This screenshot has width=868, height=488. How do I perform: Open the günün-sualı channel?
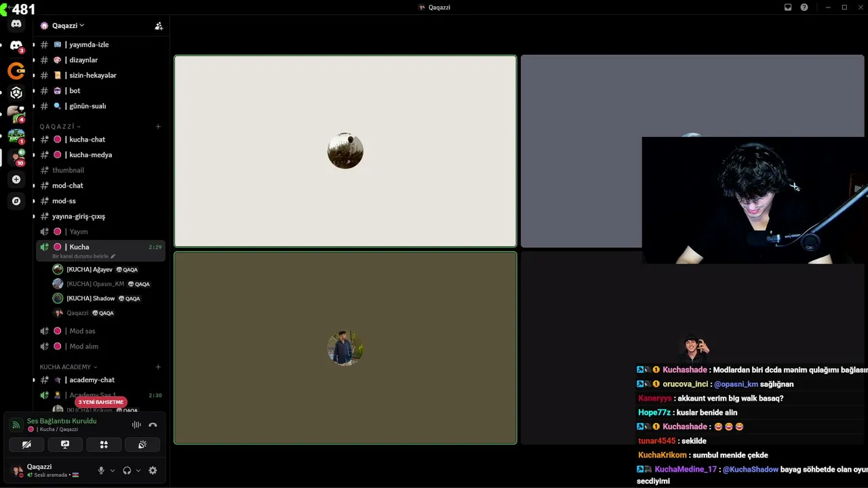(100, 106)
